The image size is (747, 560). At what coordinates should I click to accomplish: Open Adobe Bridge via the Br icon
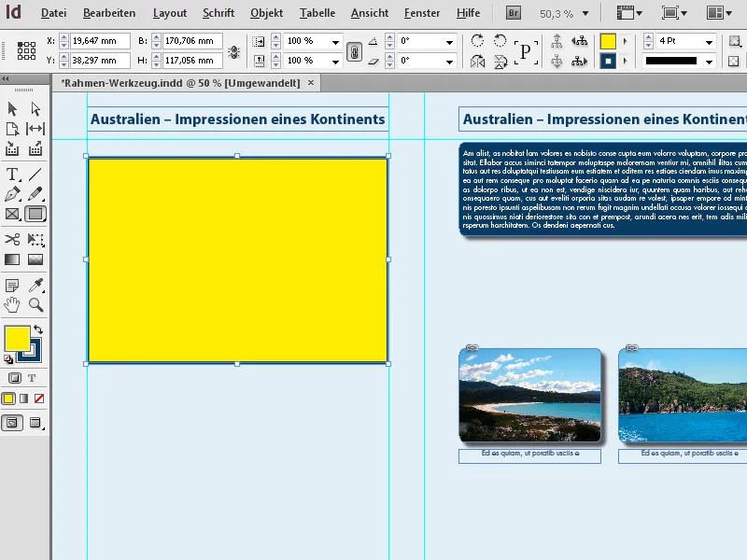(512, 13)
